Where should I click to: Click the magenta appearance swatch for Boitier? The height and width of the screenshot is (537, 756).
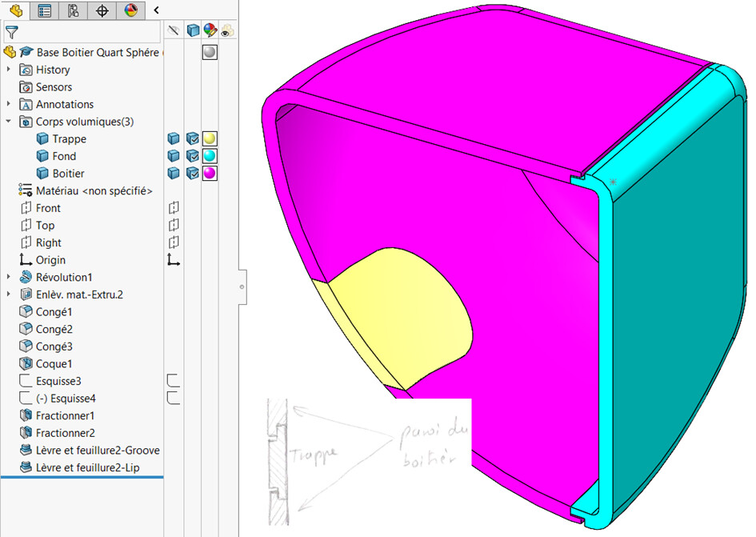tap(210, 174)
